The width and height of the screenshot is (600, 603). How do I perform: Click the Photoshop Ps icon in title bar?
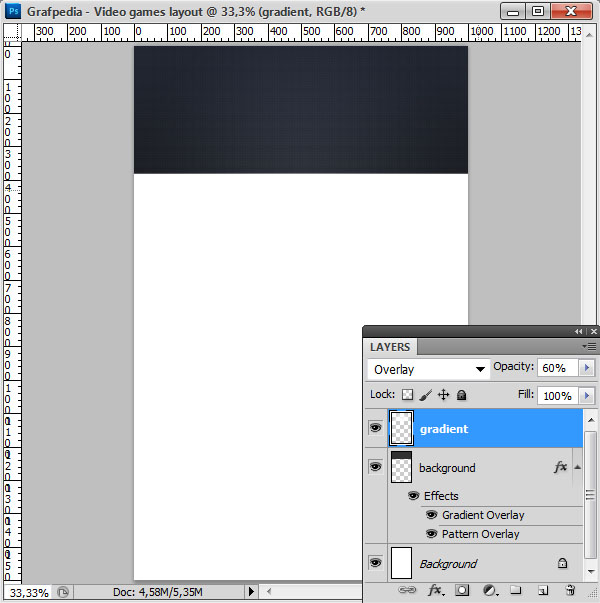click(x=13, y=11)
